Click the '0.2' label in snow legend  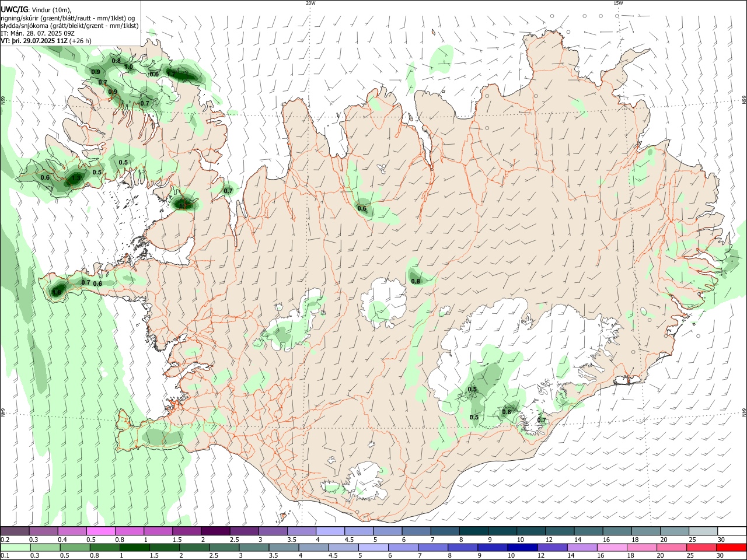click(5, 540)
